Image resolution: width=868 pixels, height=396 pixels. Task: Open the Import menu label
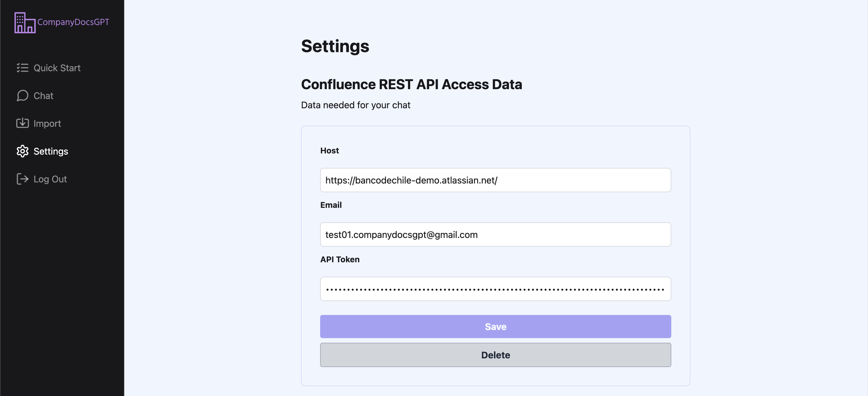pyautogui.click(x=47, y=124)
